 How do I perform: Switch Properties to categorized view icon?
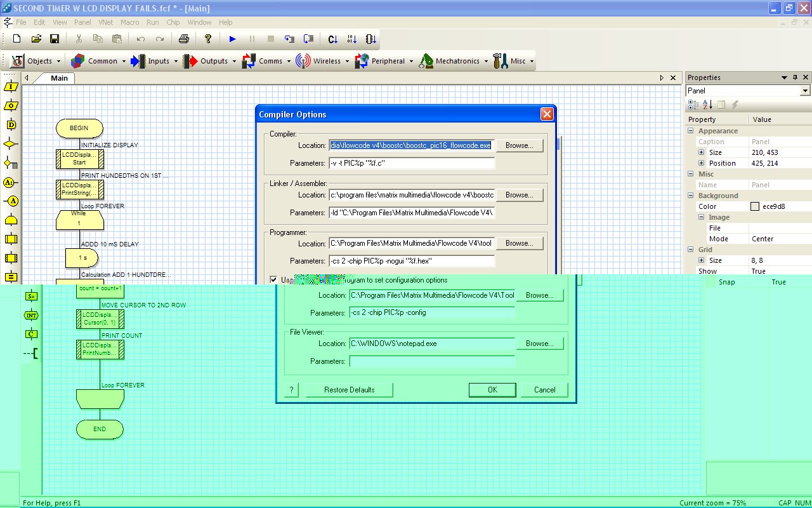pos(693,105)
